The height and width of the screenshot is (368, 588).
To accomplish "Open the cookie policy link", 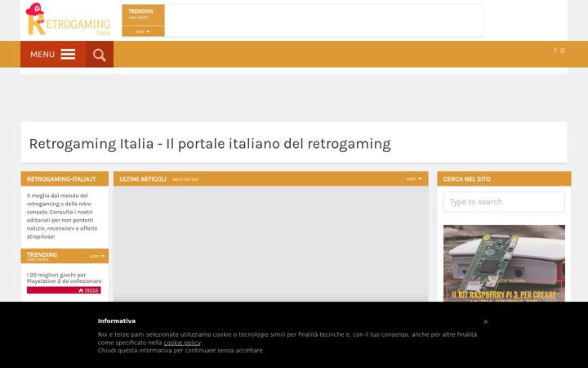I will (182, 343).
